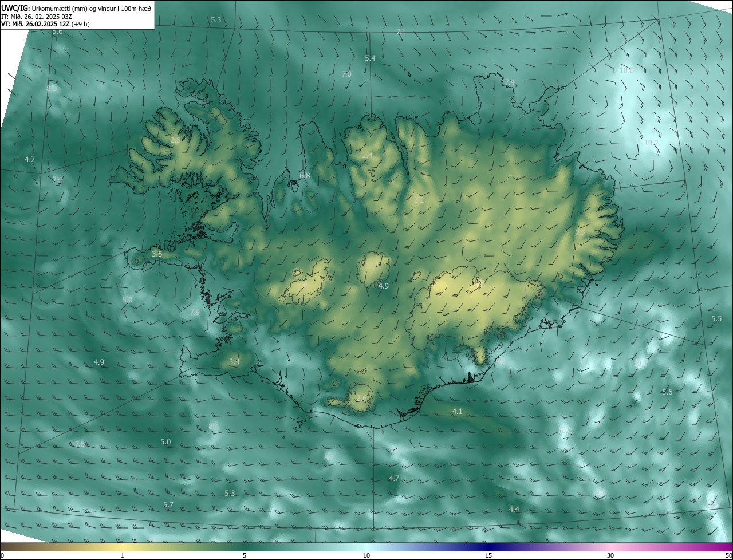Click the legend tick label 10

pos(366,555)
